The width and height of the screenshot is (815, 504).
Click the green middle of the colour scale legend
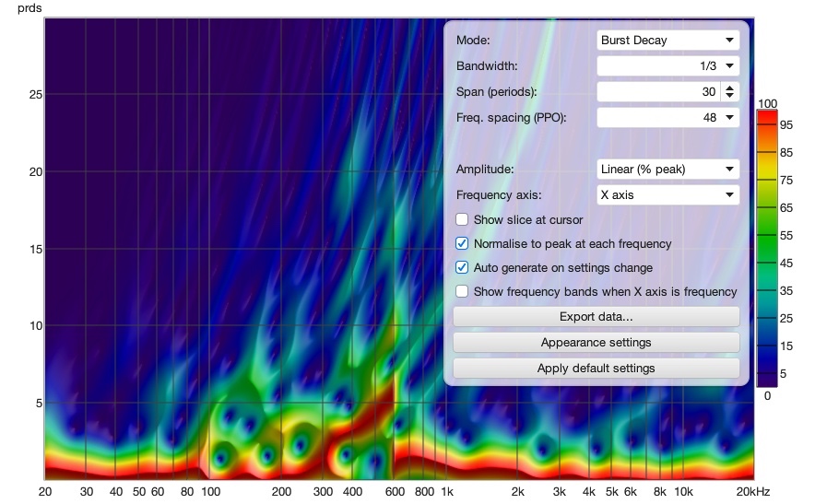(x=767, y=250)
